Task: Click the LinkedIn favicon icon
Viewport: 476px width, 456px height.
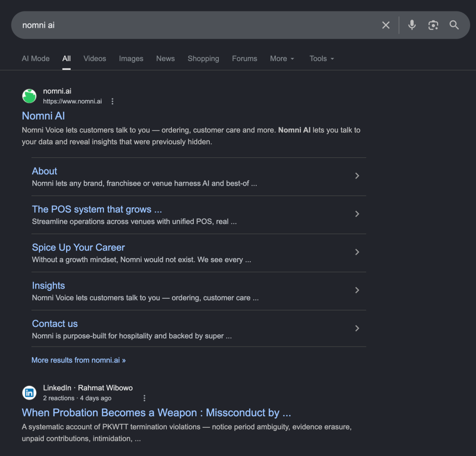Action: [29, 393]
